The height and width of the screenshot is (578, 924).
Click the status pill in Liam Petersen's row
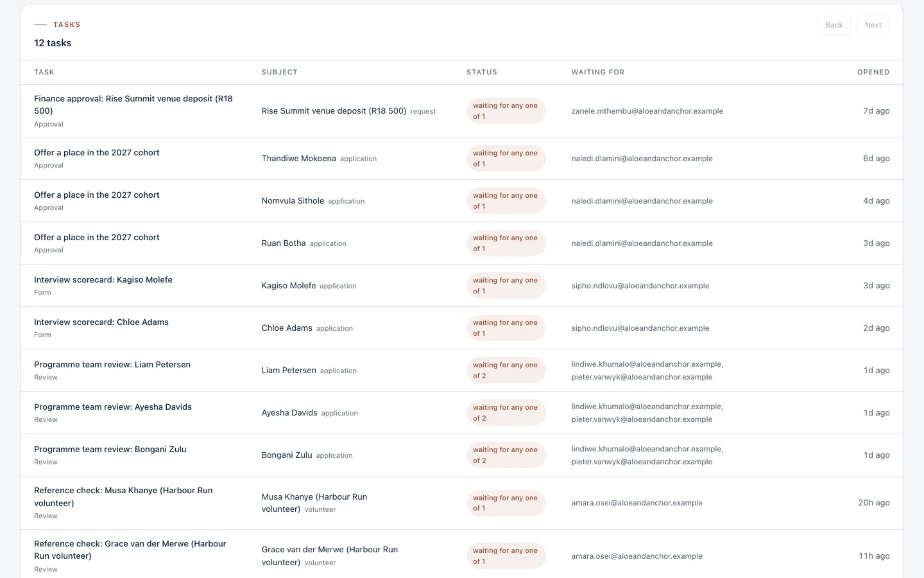click(x=506, y=371)
